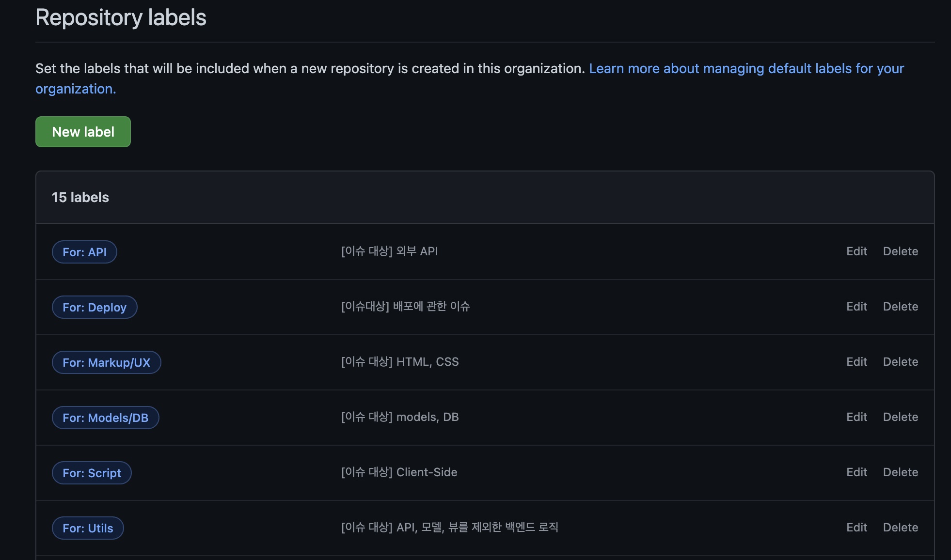Viewport: 951px width, 560px height.
Task: Open the managing default labels help link
Action: (x=746, y=68)
